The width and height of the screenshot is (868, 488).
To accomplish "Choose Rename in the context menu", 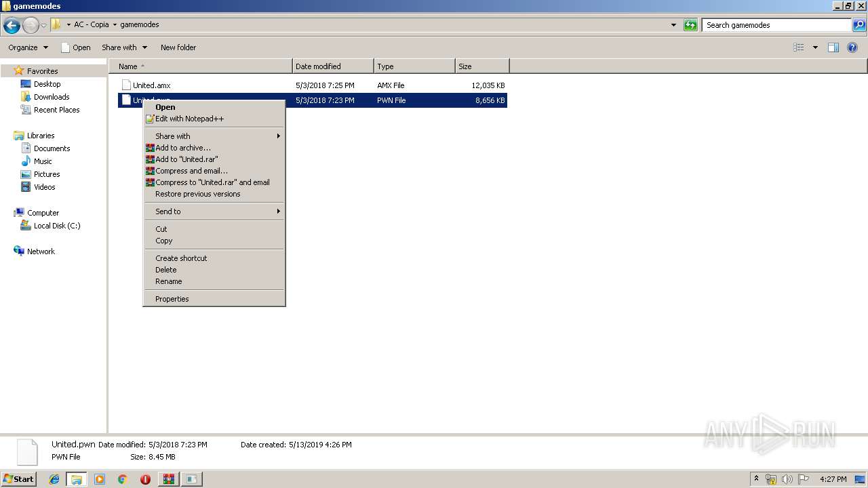I will [214, 281].
